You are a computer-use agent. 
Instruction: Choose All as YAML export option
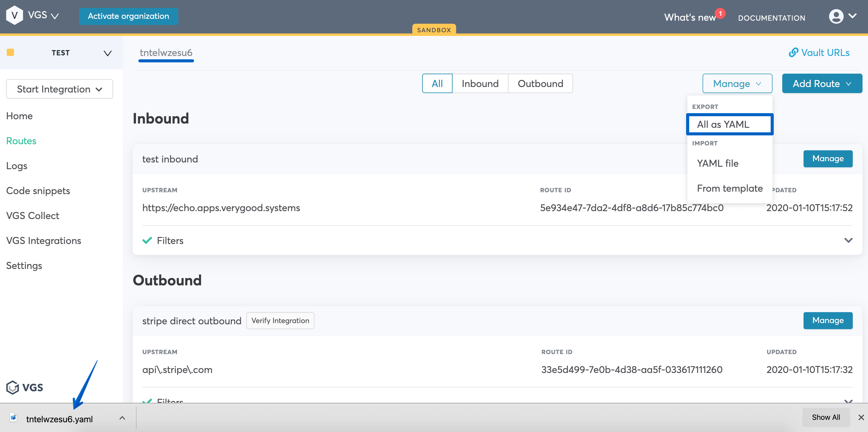click(730, 124)
